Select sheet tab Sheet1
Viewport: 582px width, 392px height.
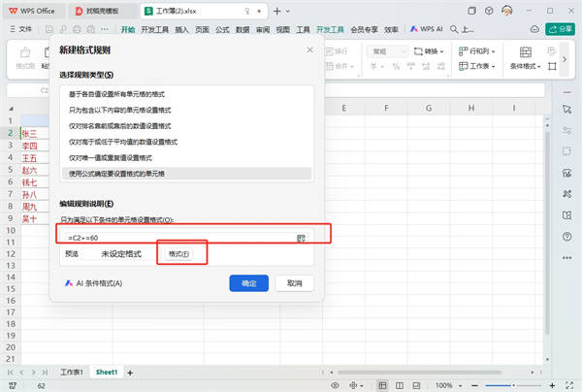[107, 372]
